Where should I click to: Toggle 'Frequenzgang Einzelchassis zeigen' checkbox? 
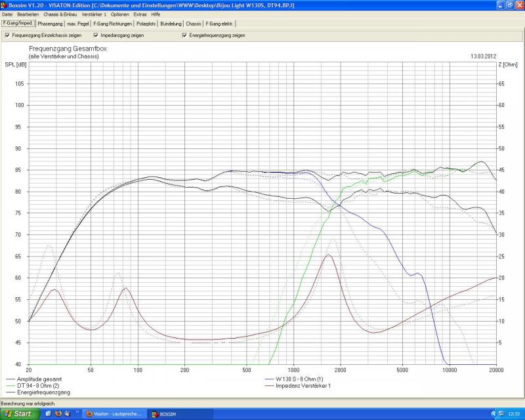pos(7,35)
